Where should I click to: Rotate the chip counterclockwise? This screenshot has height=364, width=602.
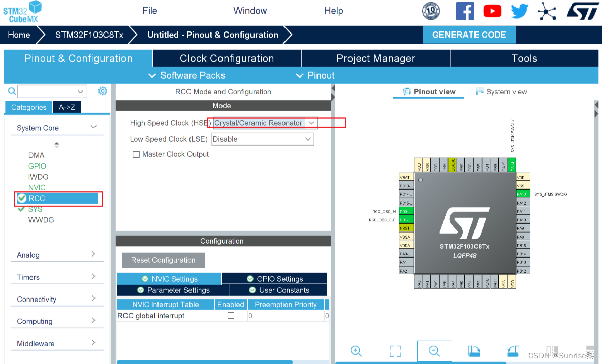point(513,351)
